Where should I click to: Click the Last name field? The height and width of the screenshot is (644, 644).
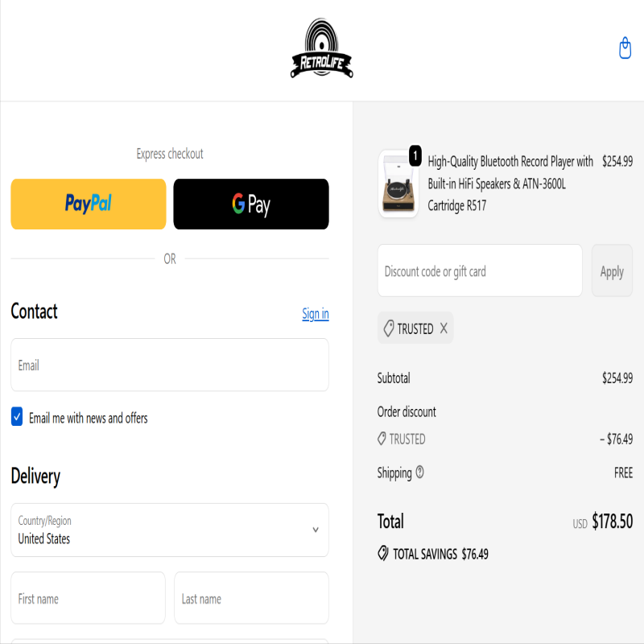[x=251, y=598]
